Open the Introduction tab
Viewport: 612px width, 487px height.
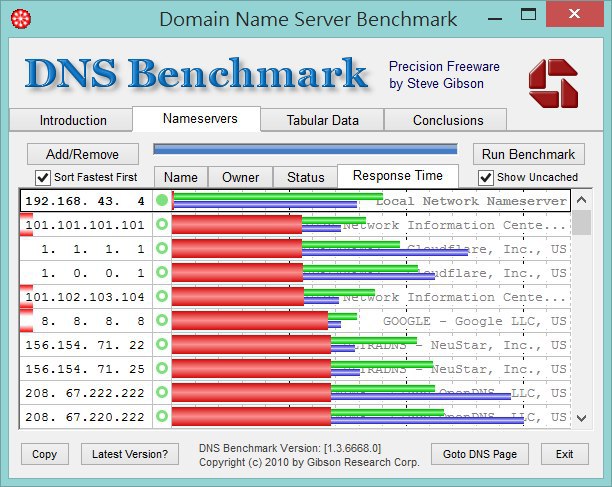tap(71, 120)
